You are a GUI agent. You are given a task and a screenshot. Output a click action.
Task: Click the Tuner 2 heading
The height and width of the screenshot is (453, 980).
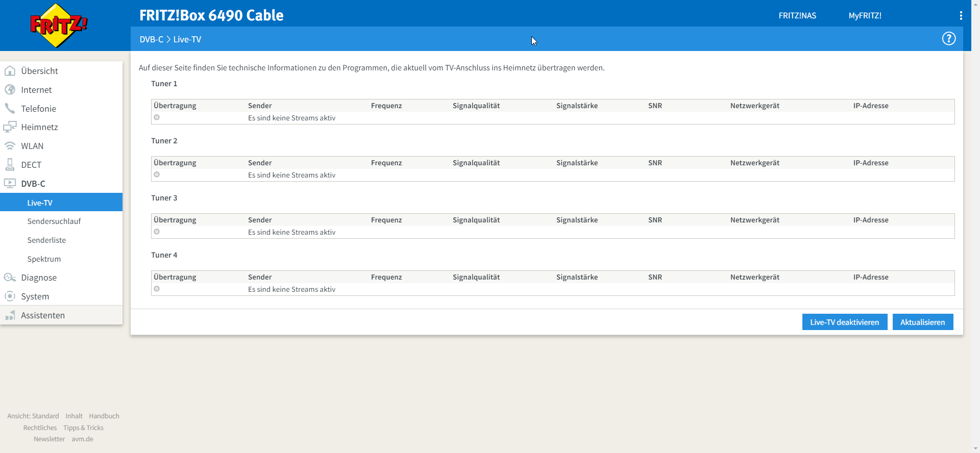[x=164, y=141]
